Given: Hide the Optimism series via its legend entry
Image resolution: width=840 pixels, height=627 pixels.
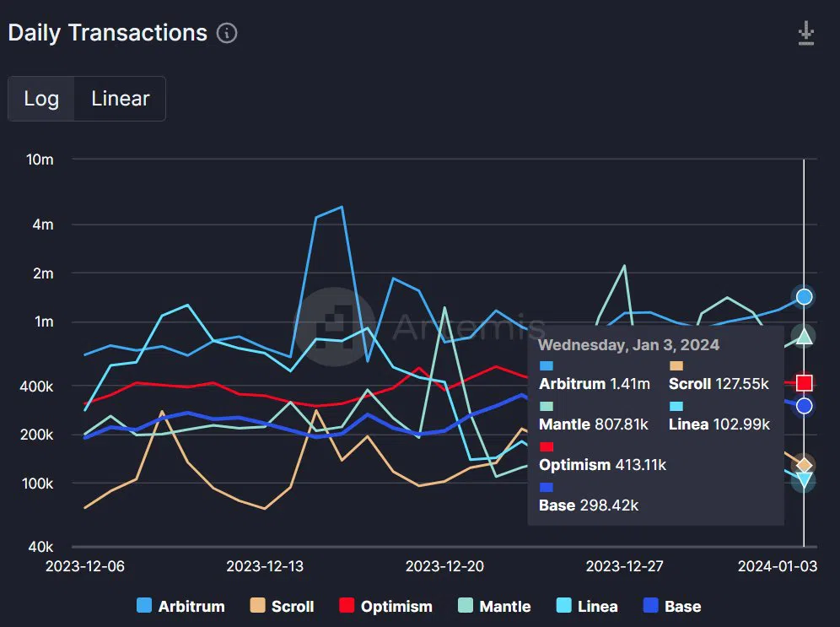Looking at the screenshot, I should click(386, 606).
